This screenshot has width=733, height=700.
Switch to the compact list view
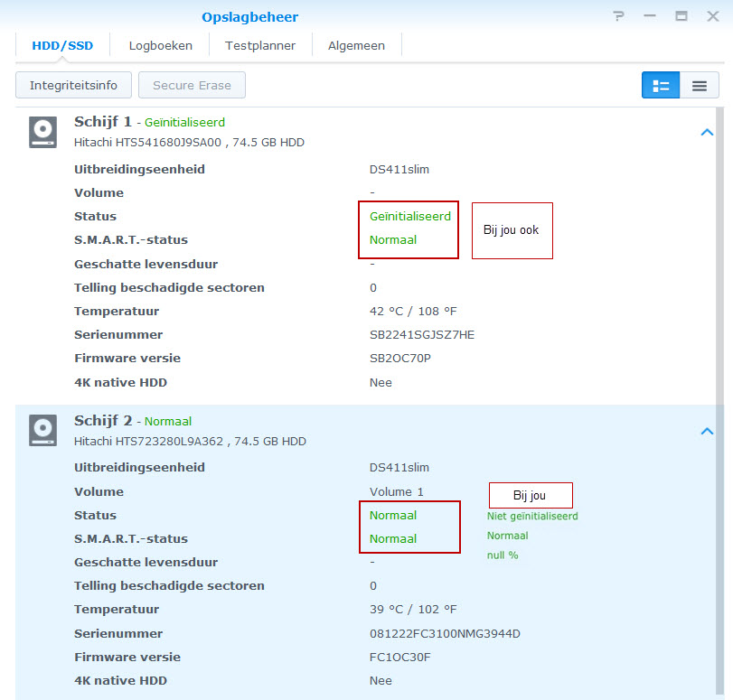(x=700, y=86)
